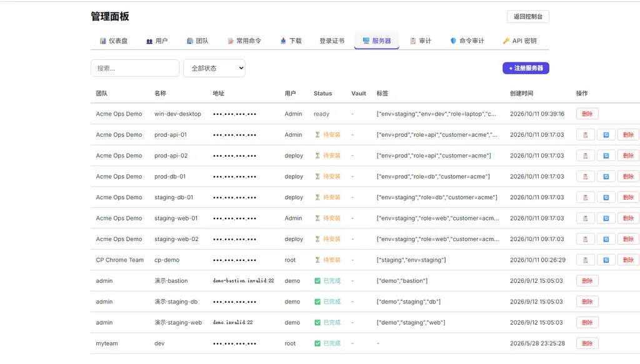Delete the dev server of myteam
Screen dimensions: 640x364
pyautogui.click(x=587, y=343)
